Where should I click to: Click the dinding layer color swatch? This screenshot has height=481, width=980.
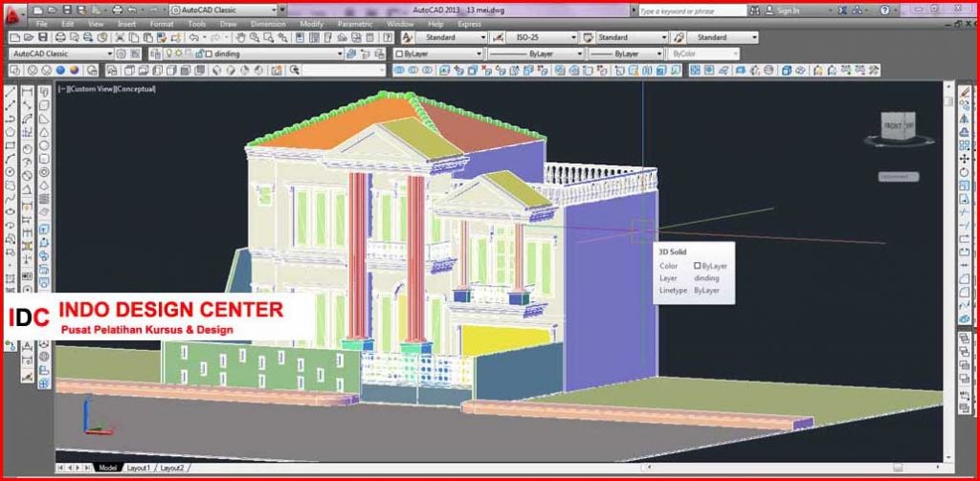tap(209, 55)
